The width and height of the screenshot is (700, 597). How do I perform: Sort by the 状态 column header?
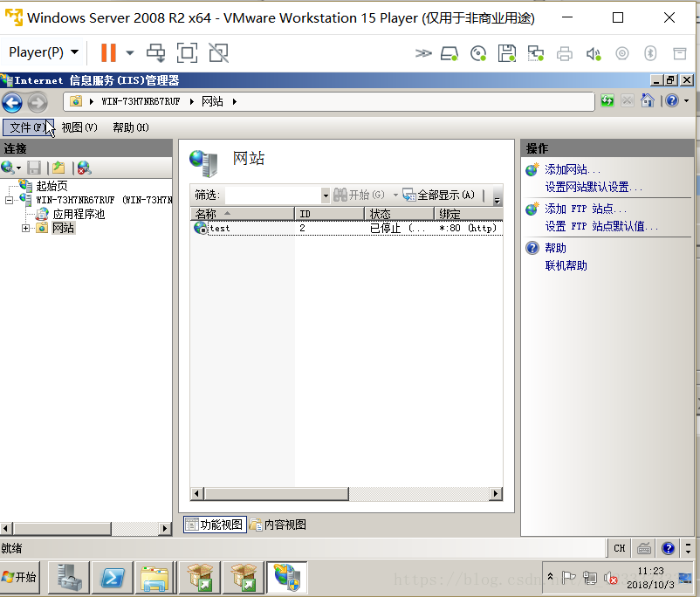pos(400,214)
